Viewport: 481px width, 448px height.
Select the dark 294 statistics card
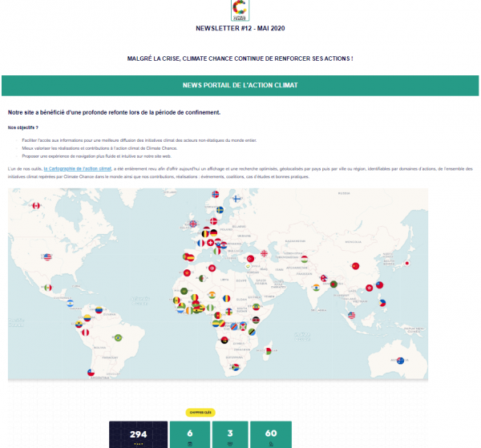pyautogui.click(x=139, y=434)
